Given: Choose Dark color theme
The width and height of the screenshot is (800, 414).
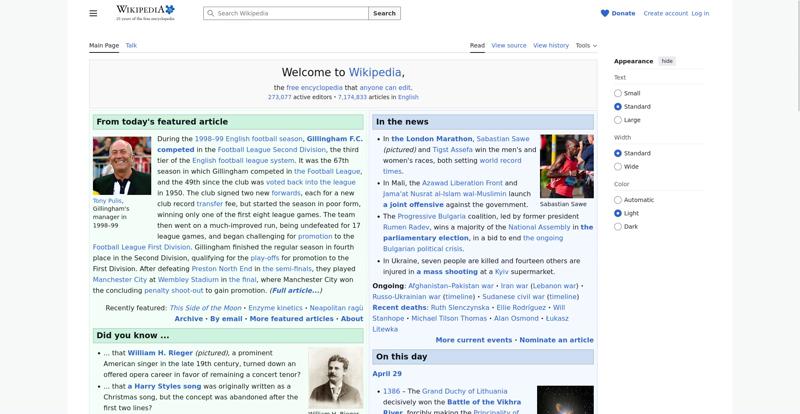Looking at the screenshot, I should point(618,226).
